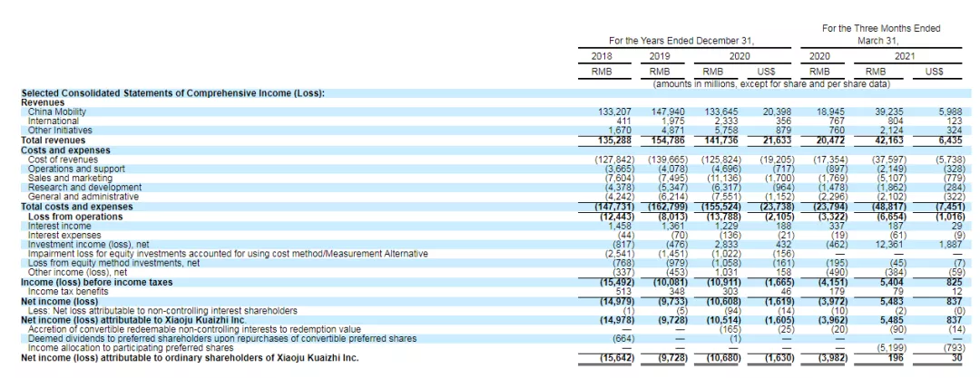Click the Interest income row label
This screenshot has height=378, width=980.
click(59, 226)
